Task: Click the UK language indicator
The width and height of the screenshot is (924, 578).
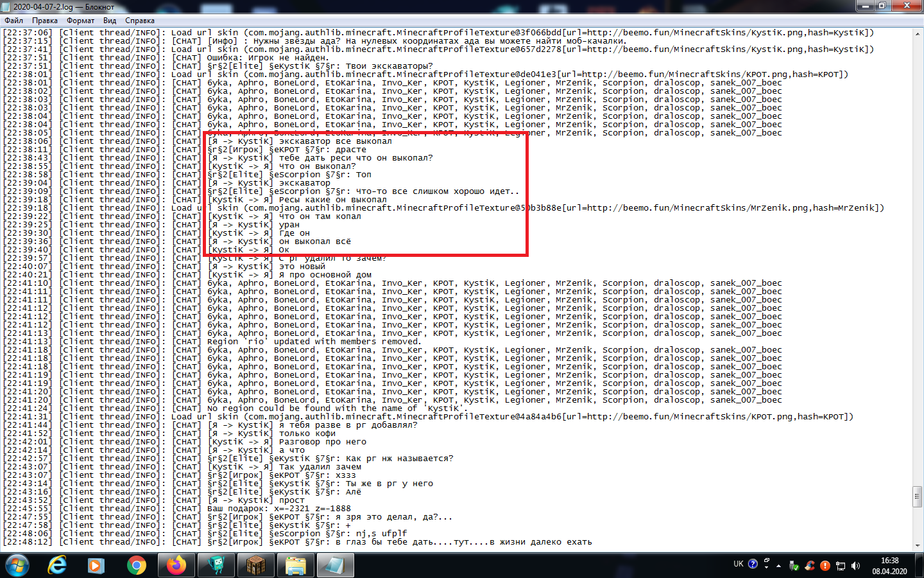Action: point(738,564)
